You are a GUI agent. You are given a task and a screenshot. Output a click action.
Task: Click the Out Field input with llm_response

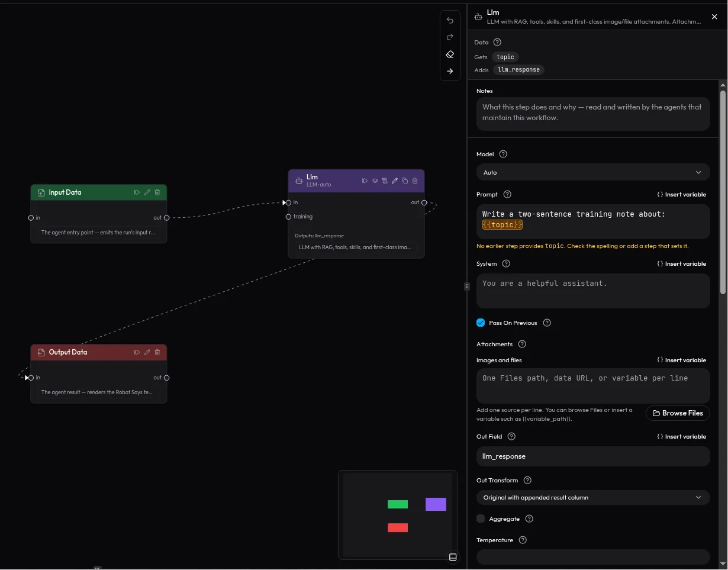click(x=593, y=456)
